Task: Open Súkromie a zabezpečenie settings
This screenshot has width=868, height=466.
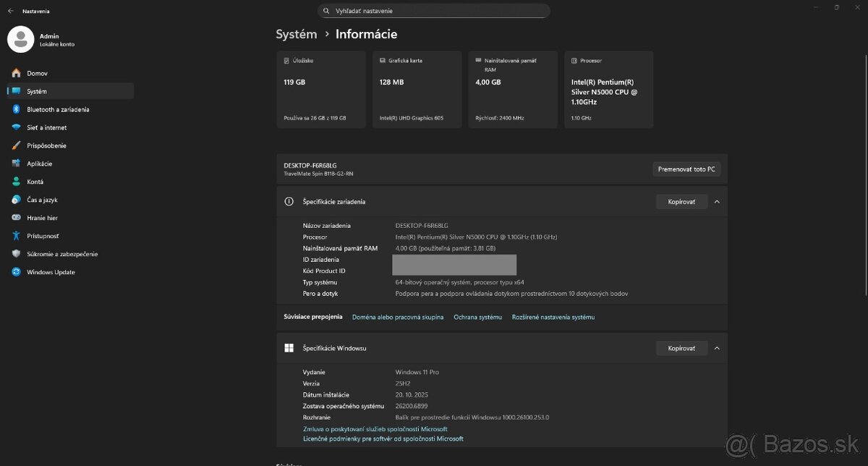Action: pyautogui.click(x=62, y=254)
